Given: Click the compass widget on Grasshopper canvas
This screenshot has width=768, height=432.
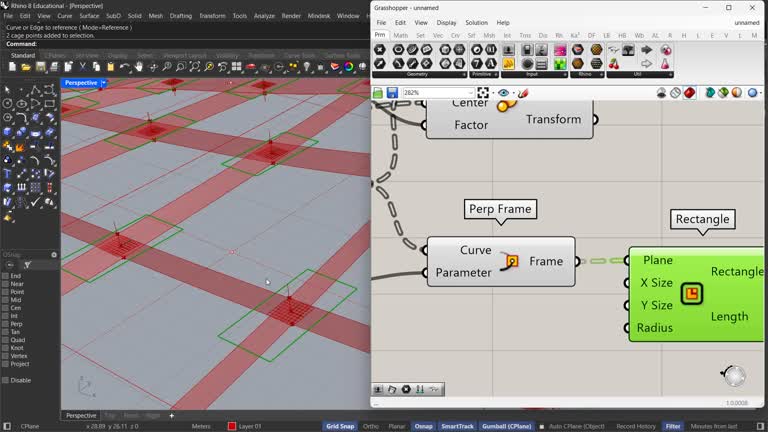Looking at the screenshot, I should click(x=734, y=375).
